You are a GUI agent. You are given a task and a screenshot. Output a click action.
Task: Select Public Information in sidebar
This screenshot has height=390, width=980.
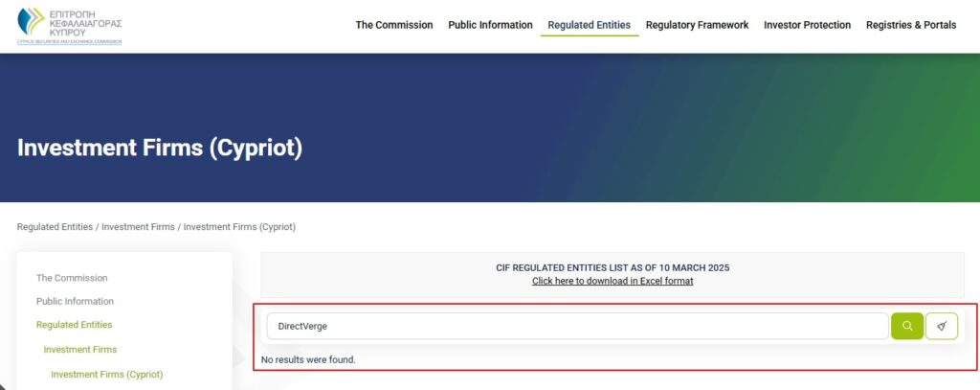tap(75, 301)
